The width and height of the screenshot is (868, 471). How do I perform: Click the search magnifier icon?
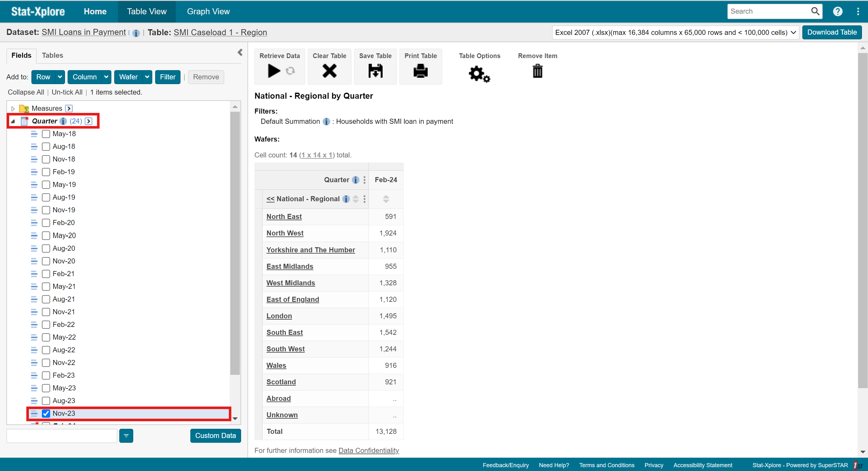pos(815,11)
